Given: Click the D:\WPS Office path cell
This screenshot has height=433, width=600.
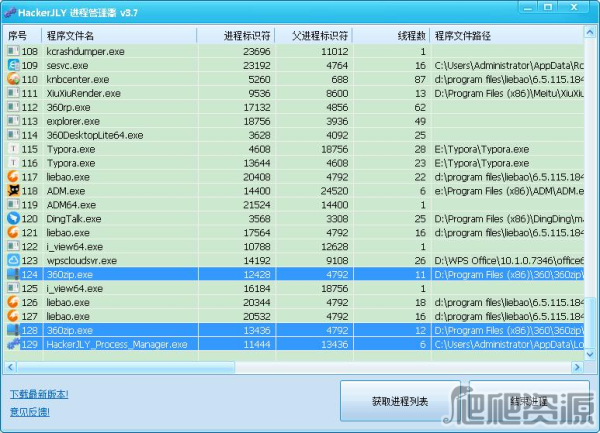Looking at the screenshot, I should tap(509, 260).
